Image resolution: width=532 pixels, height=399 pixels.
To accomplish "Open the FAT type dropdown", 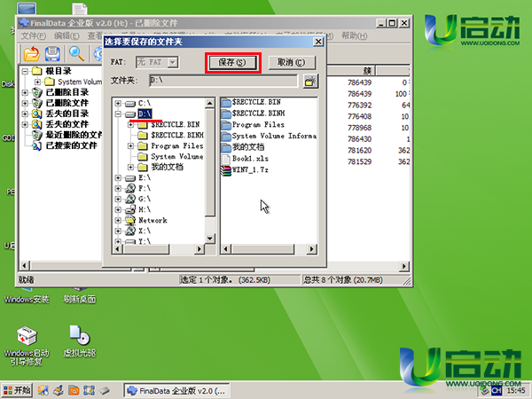I will [x=173, y=62].
